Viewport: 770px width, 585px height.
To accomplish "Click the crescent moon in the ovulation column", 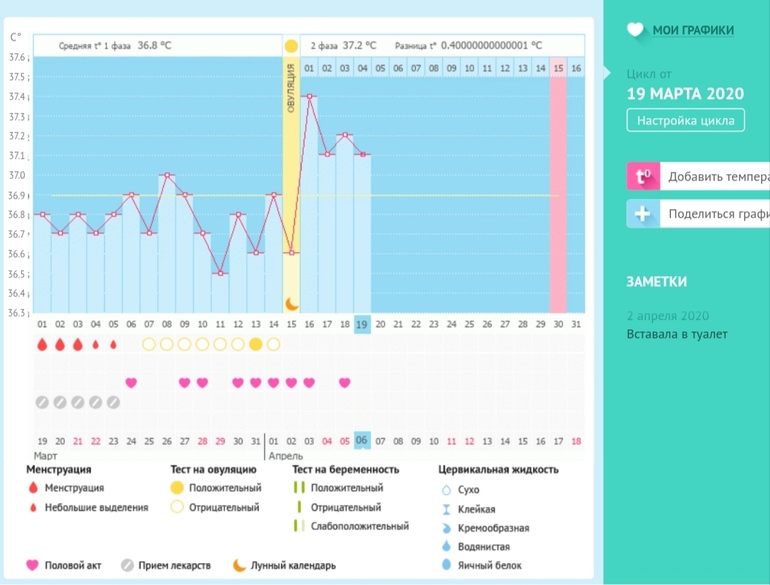I will (291, 303).
